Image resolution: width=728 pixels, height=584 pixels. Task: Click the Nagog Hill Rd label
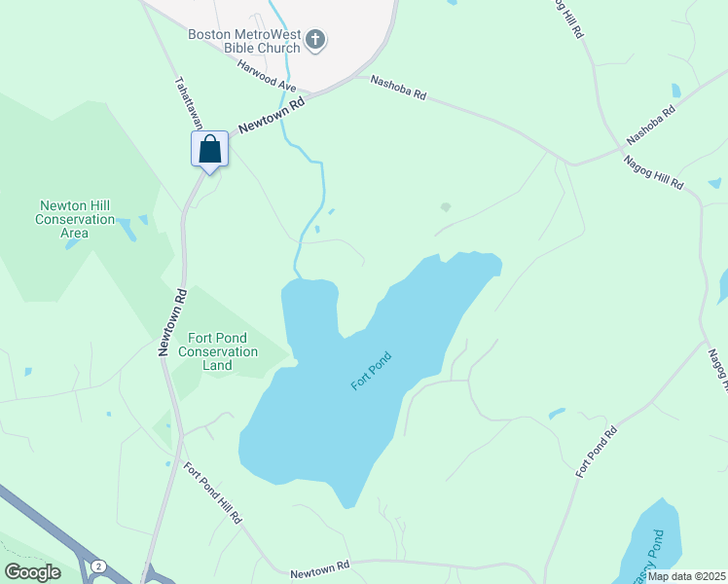click(x=653, y=172)
